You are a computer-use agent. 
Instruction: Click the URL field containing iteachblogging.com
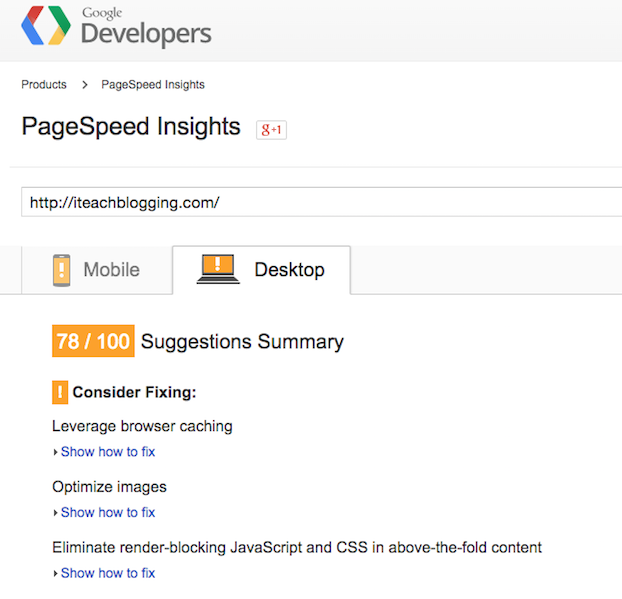coord(320,202)
